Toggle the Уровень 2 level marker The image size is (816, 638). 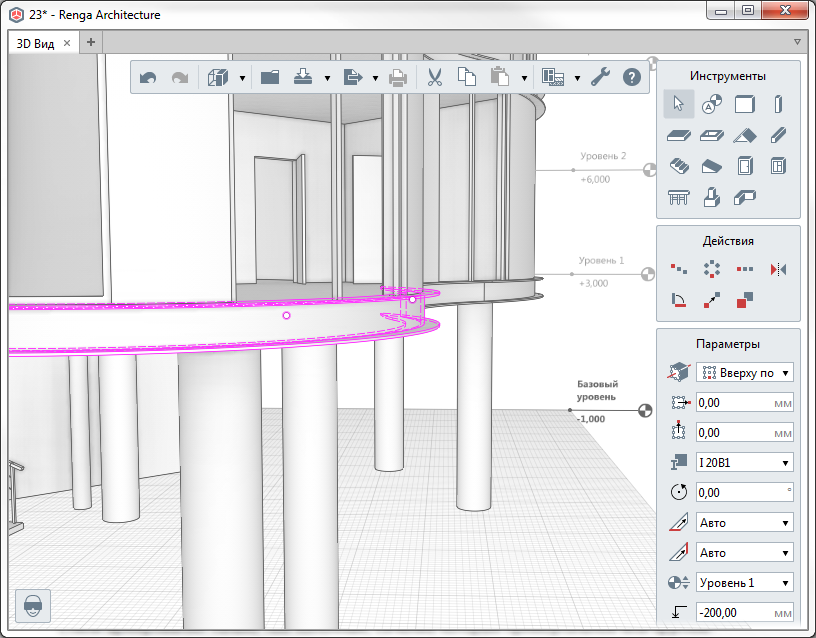(649, 170)
